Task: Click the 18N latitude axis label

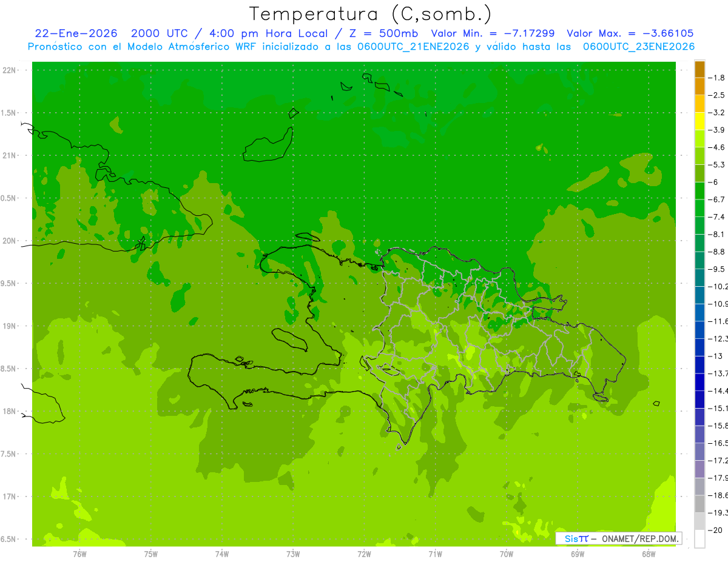Action: tap(10, 411)
